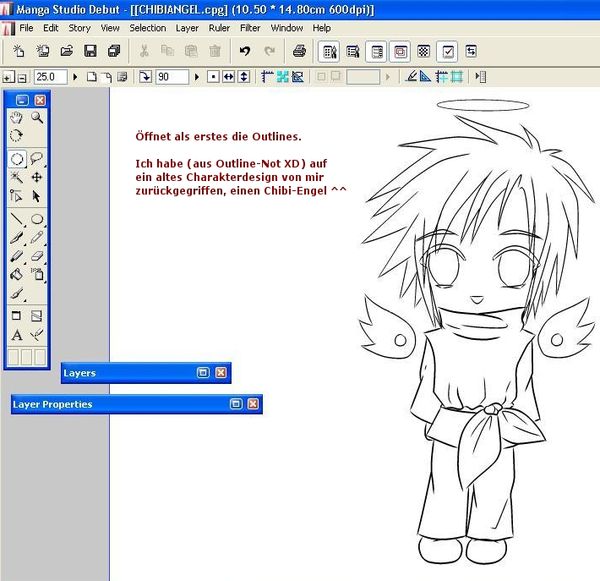Open rotation angle arrow next to 90
Viewport: 600px width, 581px height.
pyautogui.click(x=197, y=77)
